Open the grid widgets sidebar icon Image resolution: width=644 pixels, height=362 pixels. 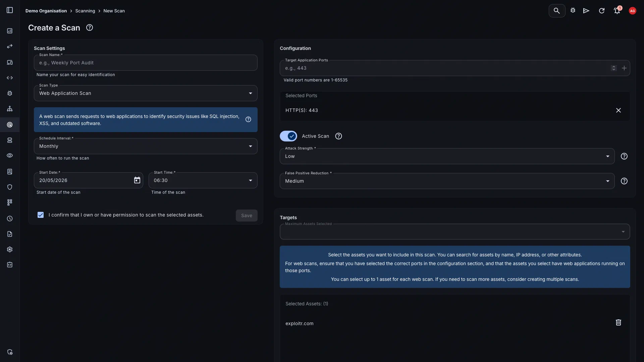[10, 202]
